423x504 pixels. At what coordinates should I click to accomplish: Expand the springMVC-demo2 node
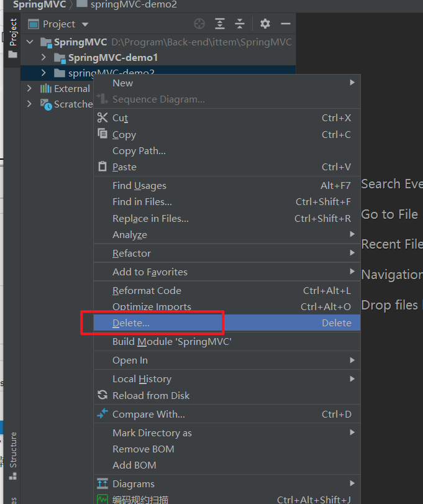pos(43,73)
